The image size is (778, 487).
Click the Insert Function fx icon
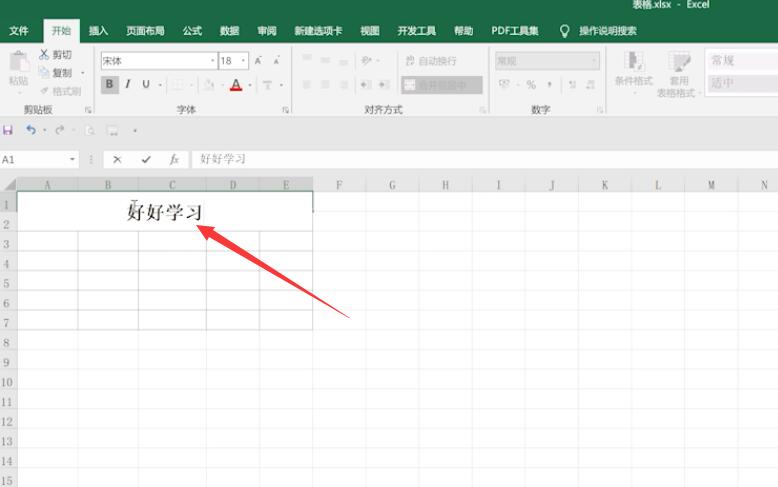pos(174,159)
